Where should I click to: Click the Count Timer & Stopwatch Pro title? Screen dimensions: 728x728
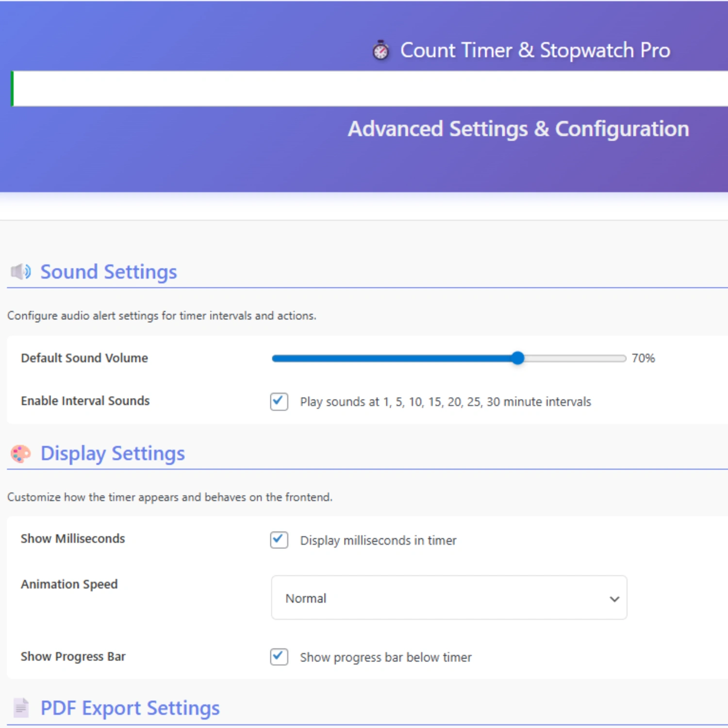(535, 50)
